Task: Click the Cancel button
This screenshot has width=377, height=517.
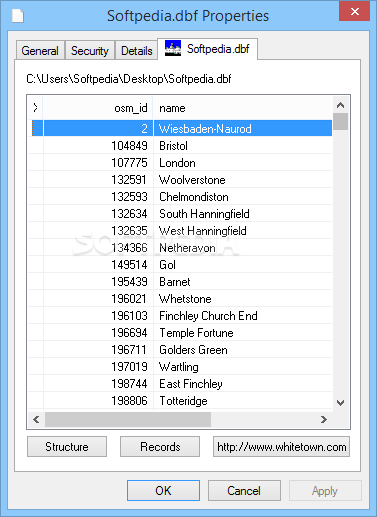Action: pos(244,490)
